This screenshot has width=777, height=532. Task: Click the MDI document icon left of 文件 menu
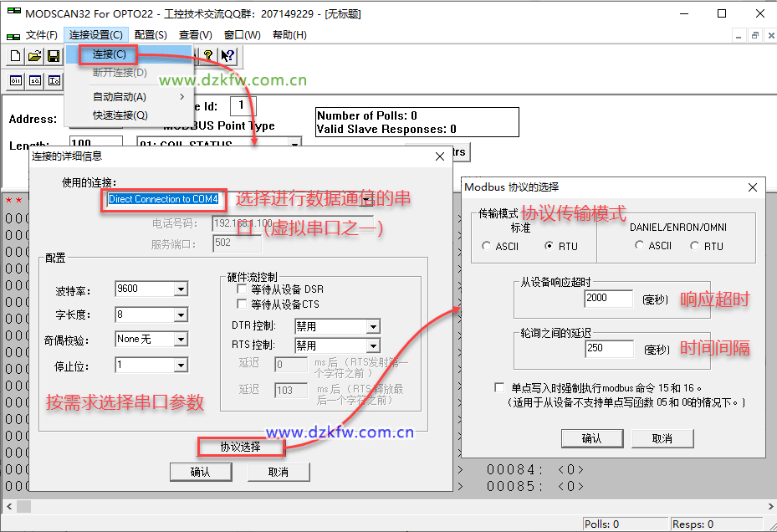tap(13, 35)
